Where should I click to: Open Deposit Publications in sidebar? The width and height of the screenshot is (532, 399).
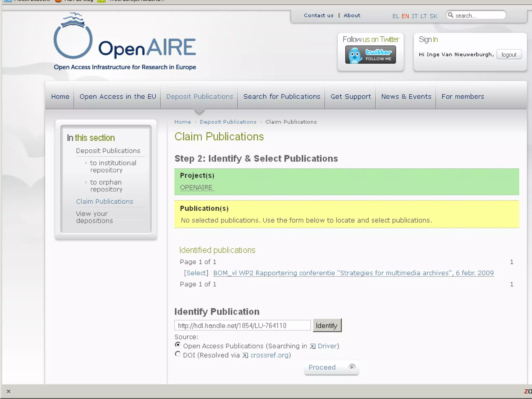coord(108,151)
